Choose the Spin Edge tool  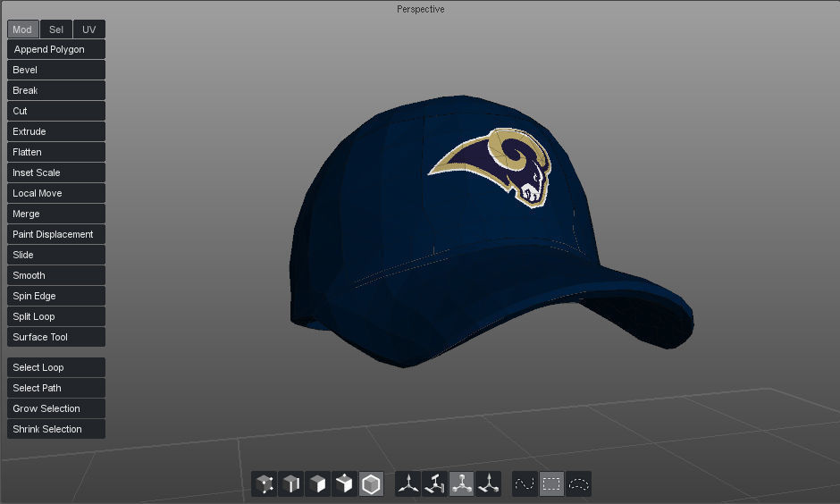pos(56,296)
